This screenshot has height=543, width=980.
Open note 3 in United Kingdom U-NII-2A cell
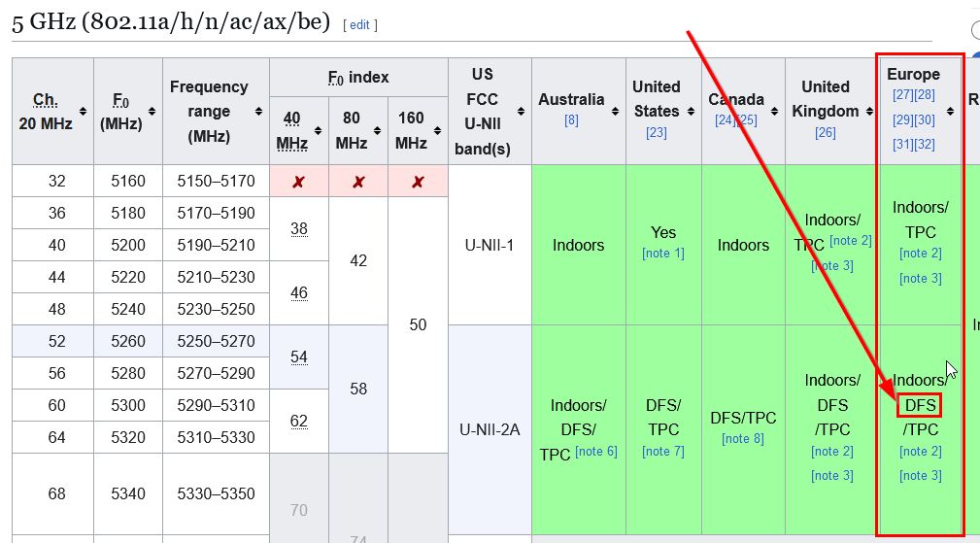coord(832,476)
